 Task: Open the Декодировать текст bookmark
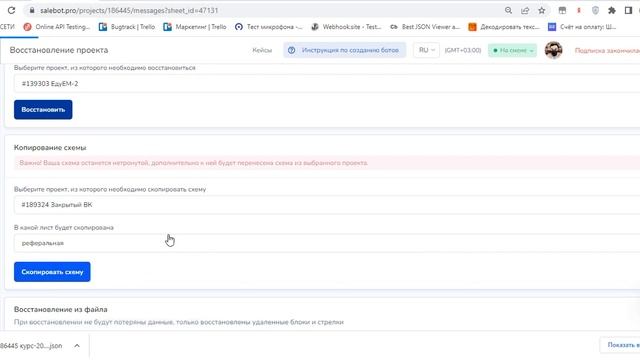[504, 27]
